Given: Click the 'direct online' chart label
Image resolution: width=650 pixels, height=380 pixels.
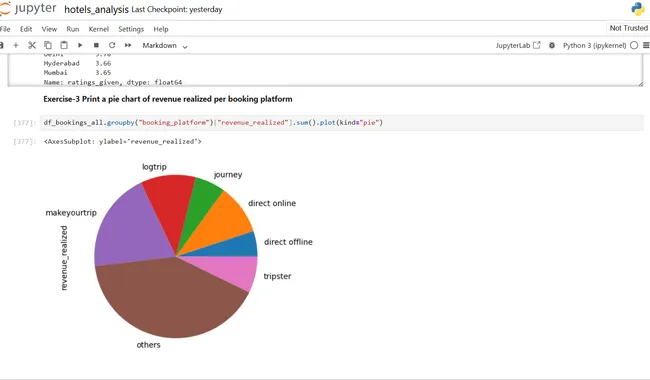Looking at the screenshot, I should [x=272, y=203].
